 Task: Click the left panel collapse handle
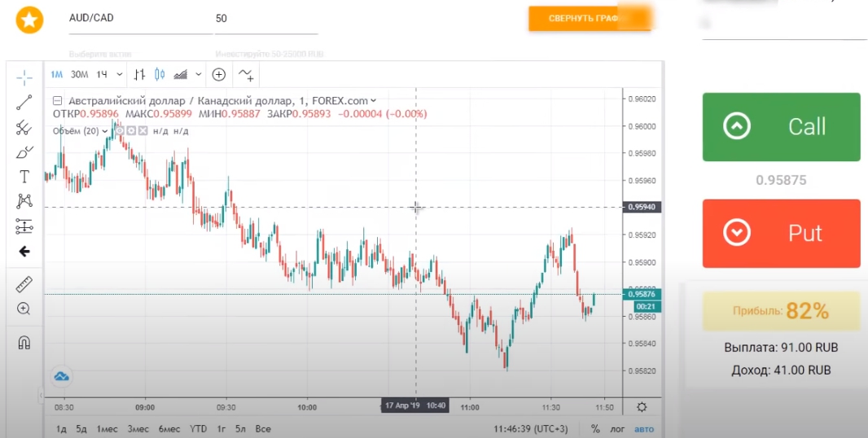click(41, 396)
